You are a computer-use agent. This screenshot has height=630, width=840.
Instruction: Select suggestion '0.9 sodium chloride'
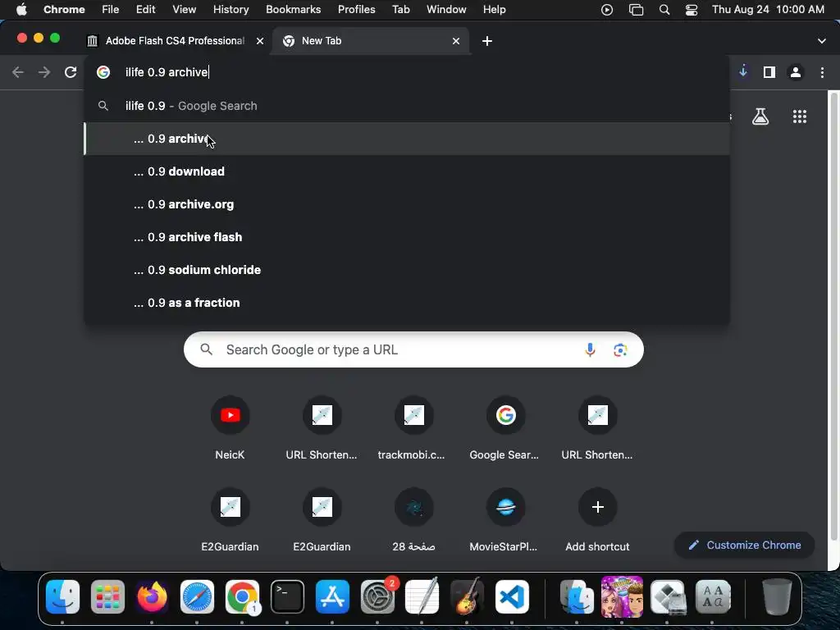point(407,269)
